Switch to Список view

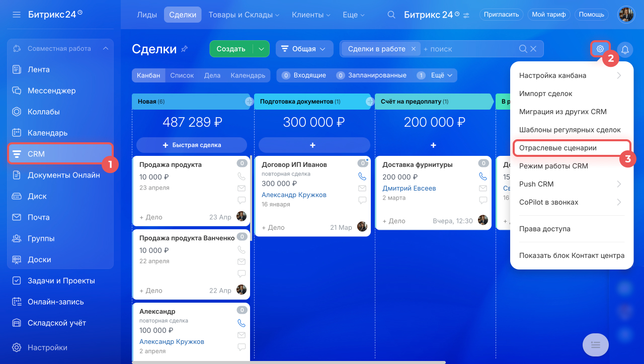point(182,75)
